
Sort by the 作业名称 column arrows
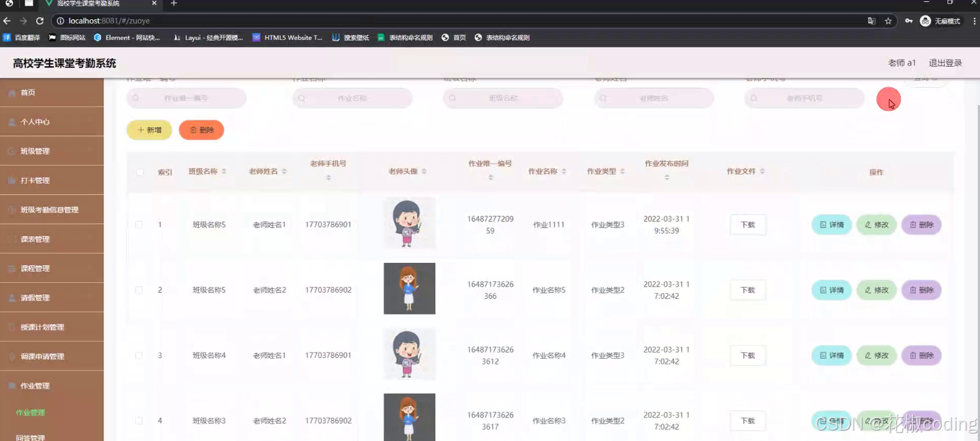[x=564, y=171]
